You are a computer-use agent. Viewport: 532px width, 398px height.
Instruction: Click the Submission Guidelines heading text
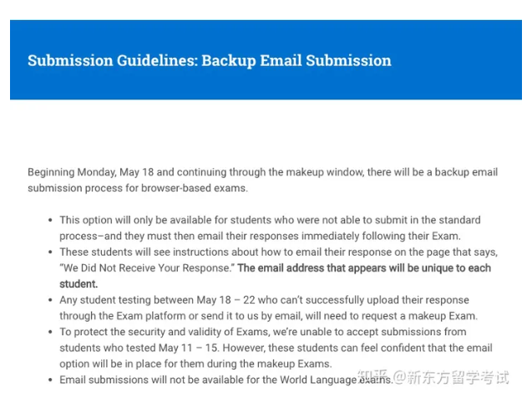pos(209,60)
